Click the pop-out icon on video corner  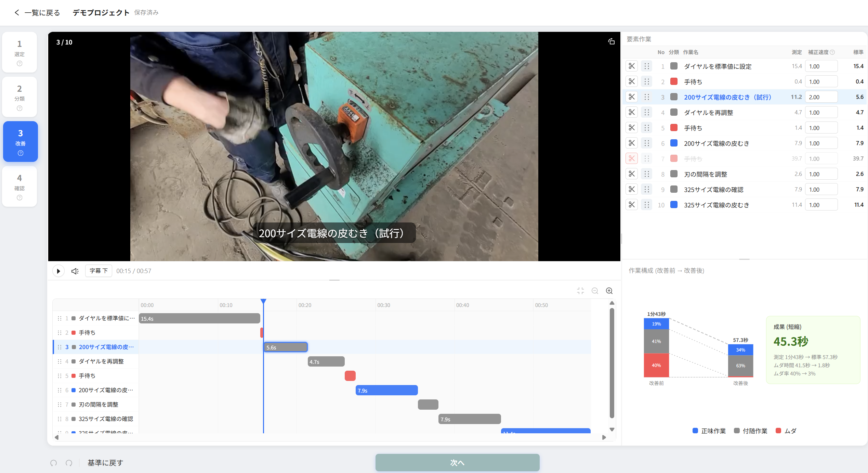click(x=611, y=42)
